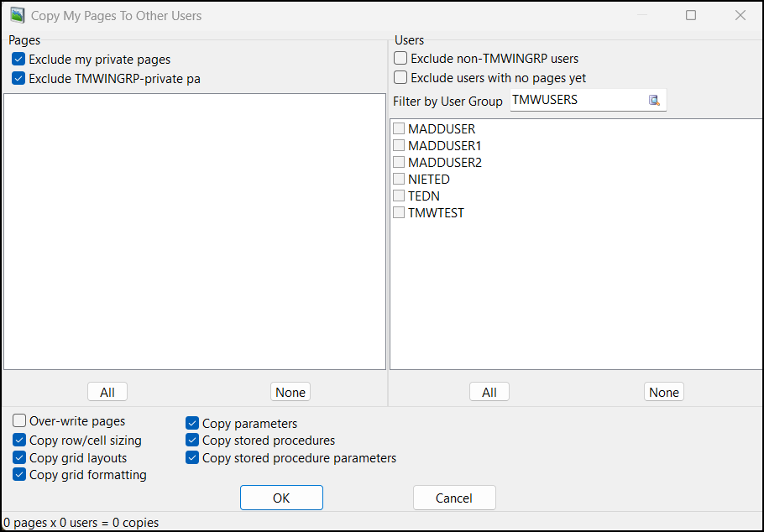The height and width of the screenshot is (532, 764).
Task: Disable Copy stored procedure parameters
Action: [x=192, y=458]
